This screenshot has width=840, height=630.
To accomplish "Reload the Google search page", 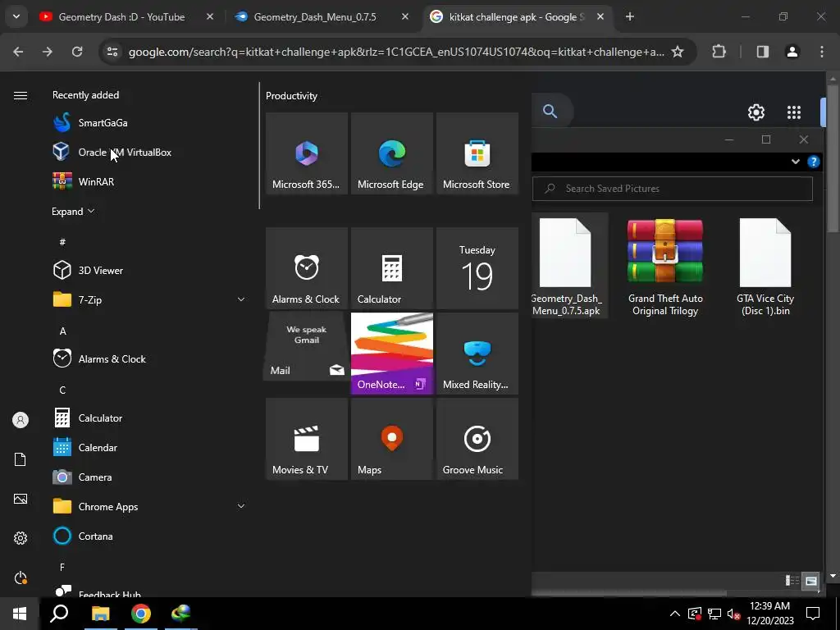I will coord(77,52).
